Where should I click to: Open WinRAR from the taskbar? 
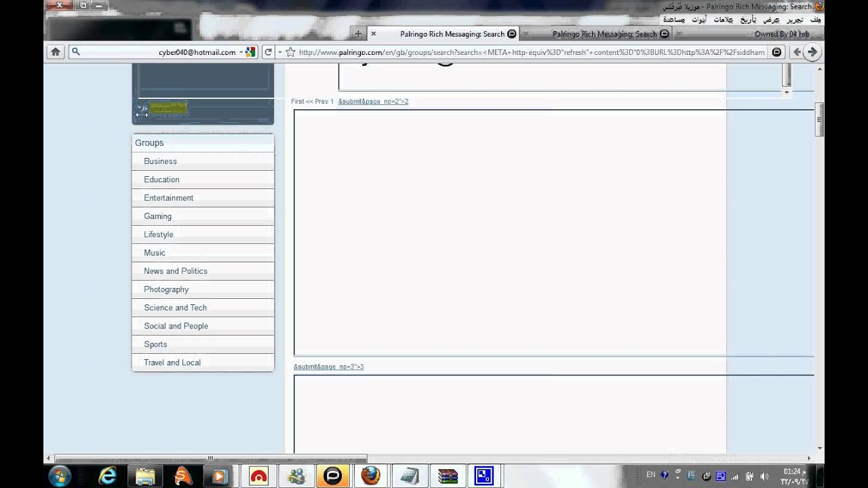(447, 476)
